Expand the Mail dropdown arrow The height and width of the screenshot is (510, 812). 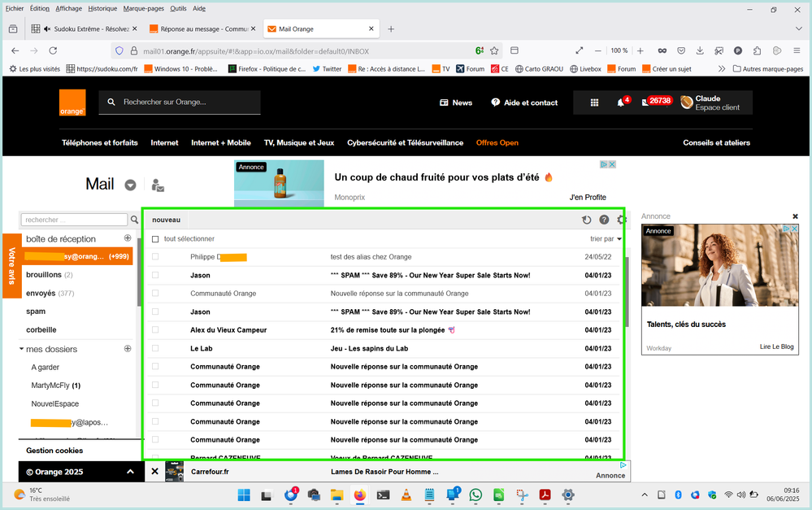pyautogui.click(x=130, y=185)
